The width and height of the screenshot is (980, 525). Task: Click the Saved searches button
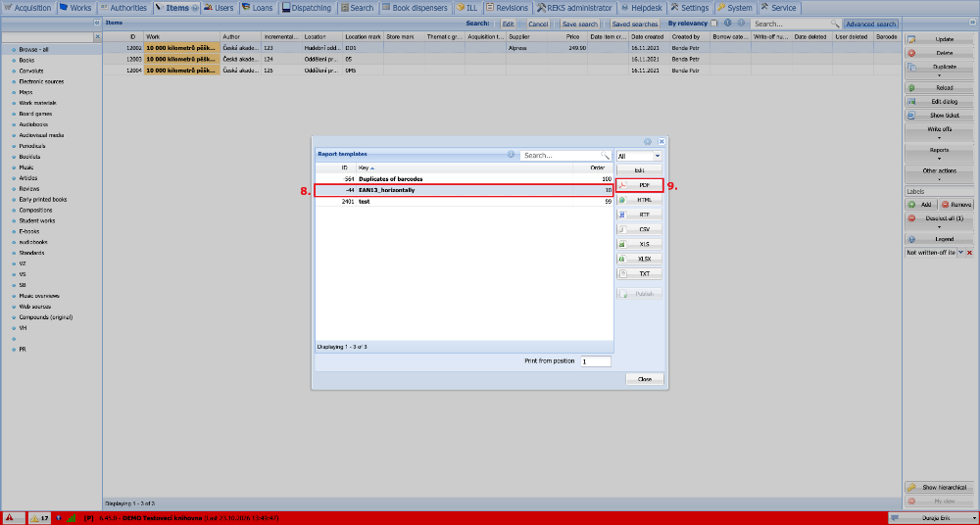(634, 24)
